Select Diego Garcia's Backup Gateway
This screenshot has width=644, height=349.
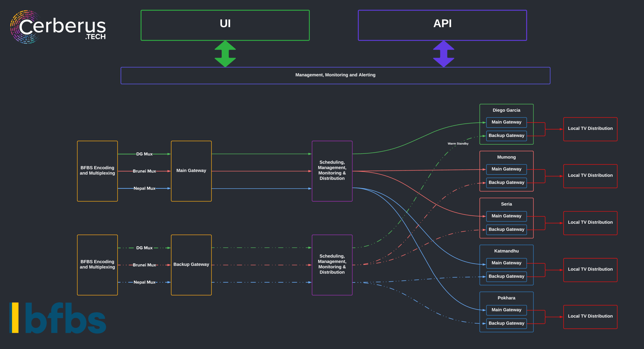tap(506, 136)
